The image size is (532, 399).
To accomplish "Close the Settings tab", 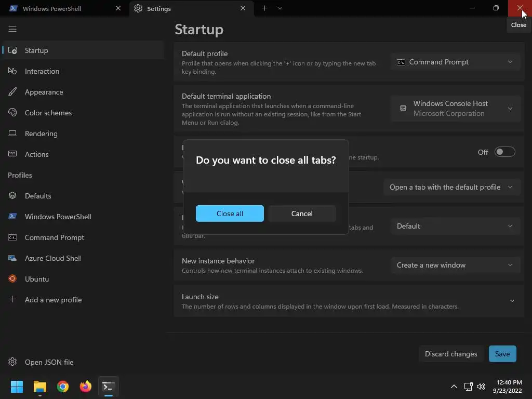I will click(243, 8).
